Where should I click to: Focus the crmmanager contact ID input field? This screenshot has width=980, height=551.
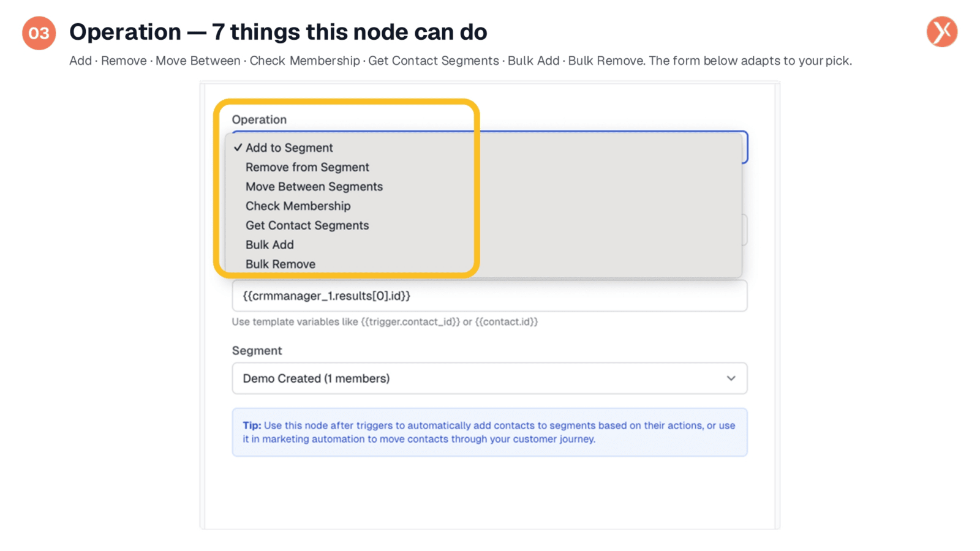click(489, 296)
